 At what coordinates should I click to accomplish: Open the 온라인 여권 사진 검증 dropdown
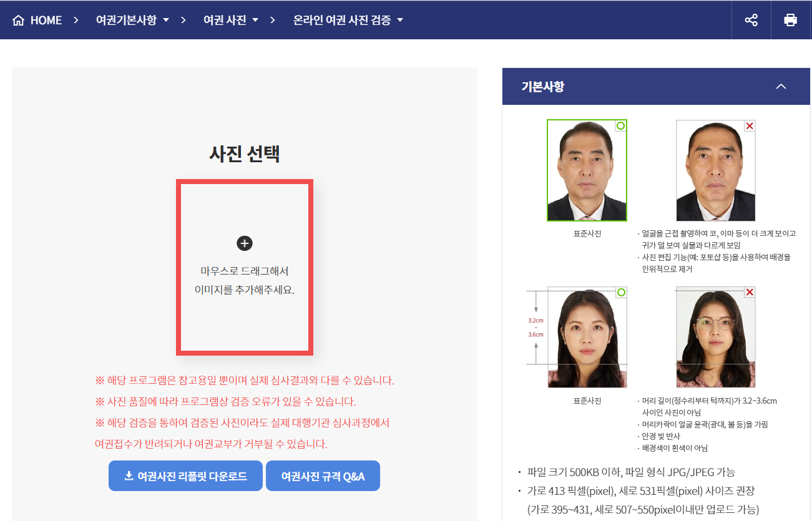pyautogui.click(x=348, y=20)
